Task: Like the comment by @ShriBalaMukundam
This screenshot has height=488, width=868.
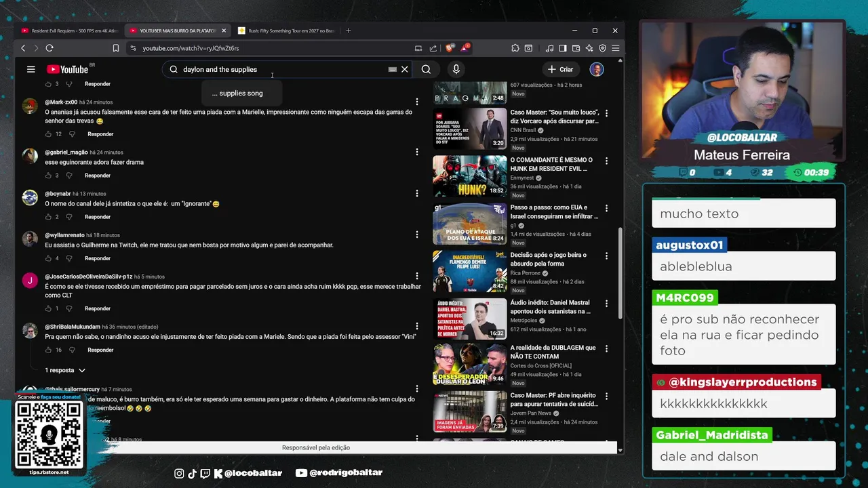Action: pos(48,350)
